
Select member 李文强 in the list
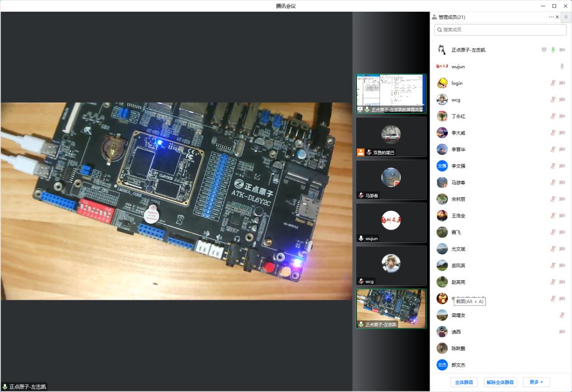458,166
